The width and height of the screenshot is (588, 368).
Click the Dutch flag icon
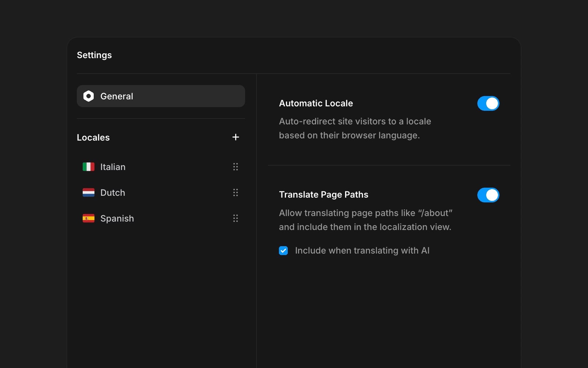(x=89, y=192)
